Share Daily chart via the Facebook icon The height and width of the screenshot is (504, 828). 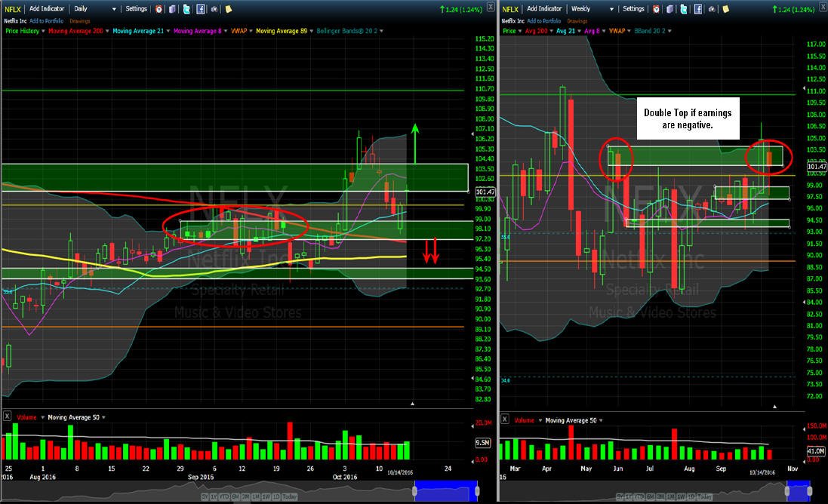coord(201,9)
